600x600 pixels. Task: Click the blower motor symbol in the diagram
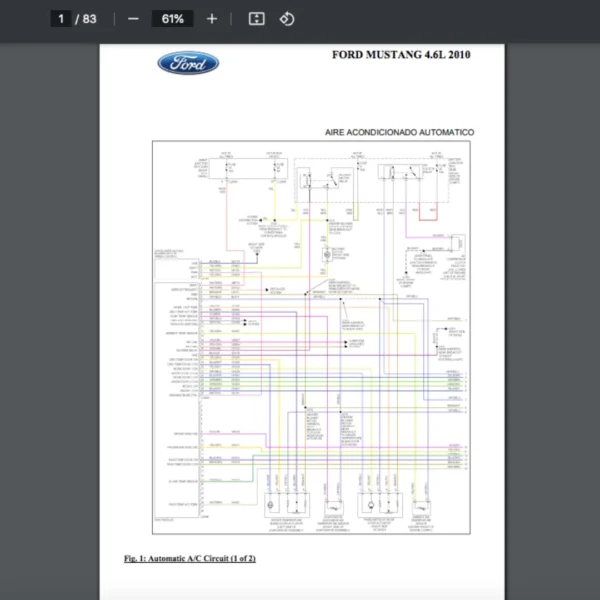[326, 257]
